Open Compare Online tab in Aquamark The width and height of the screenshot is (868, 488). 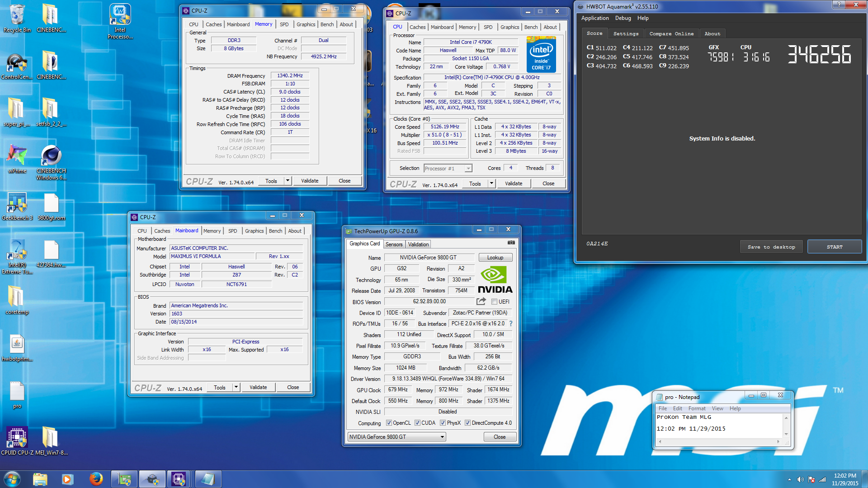click(671, 34)
